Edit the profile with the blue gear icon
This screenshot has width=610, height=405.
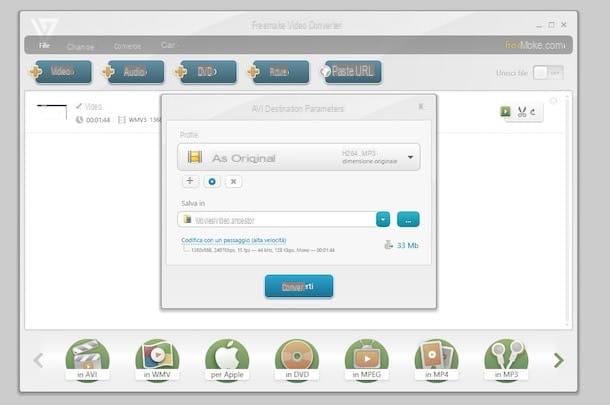click(212, 181)
